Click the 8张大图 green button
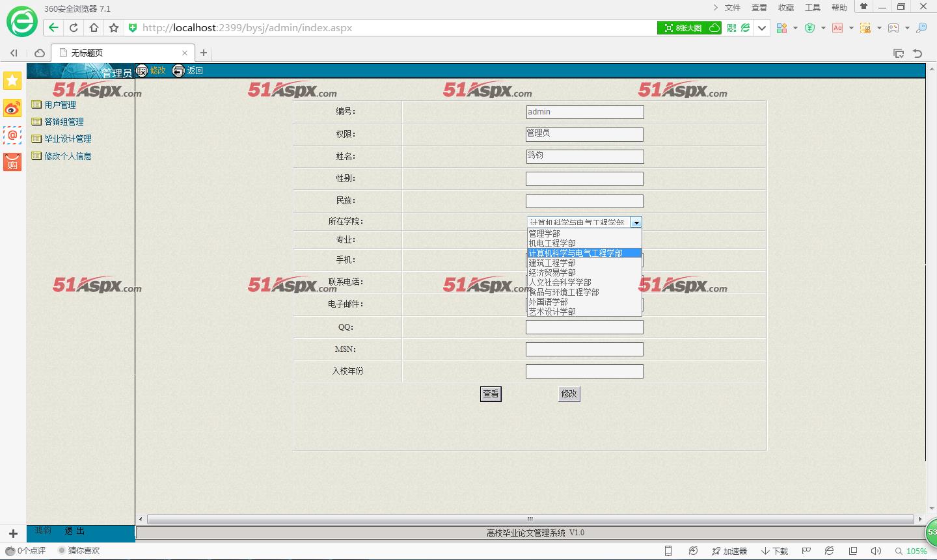937x560 pixels. click(x=689, y=28)
